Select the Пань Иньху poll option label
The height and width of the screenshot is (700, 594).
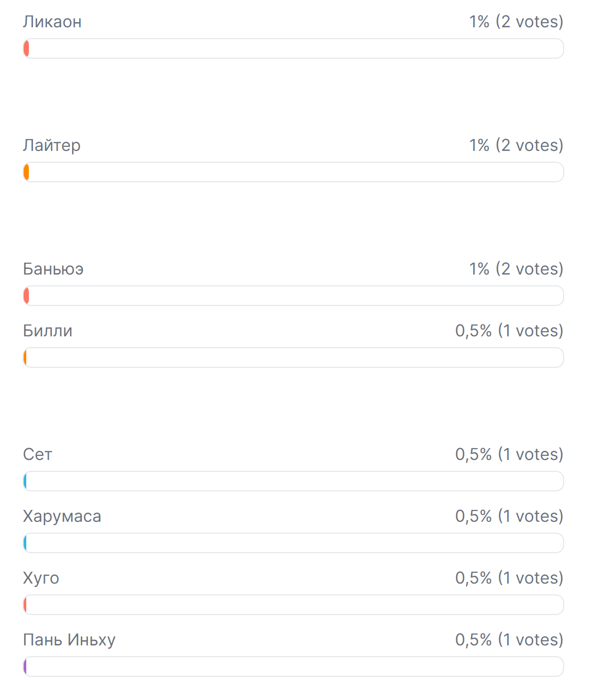[69, 640]
